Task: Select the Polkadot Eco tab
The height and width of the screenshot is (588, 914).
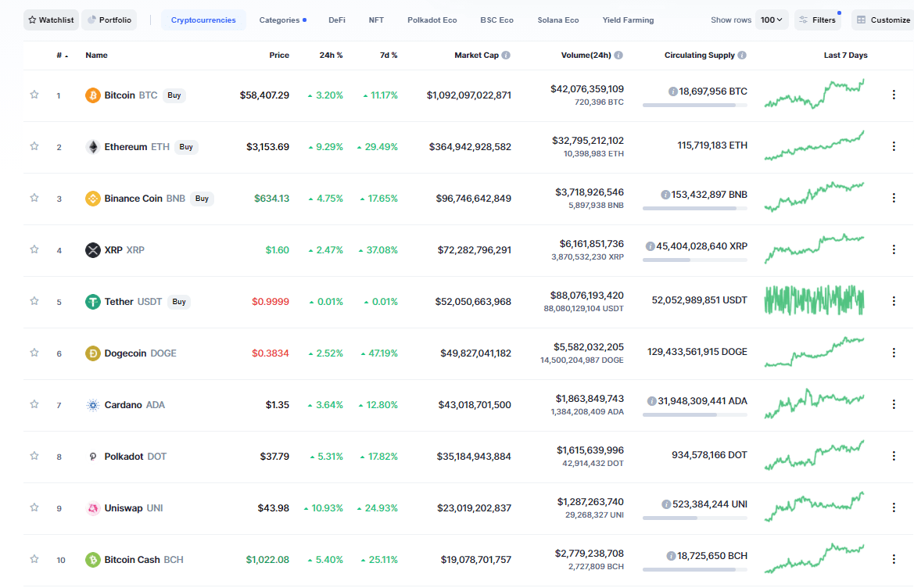Action: point(432,20)
